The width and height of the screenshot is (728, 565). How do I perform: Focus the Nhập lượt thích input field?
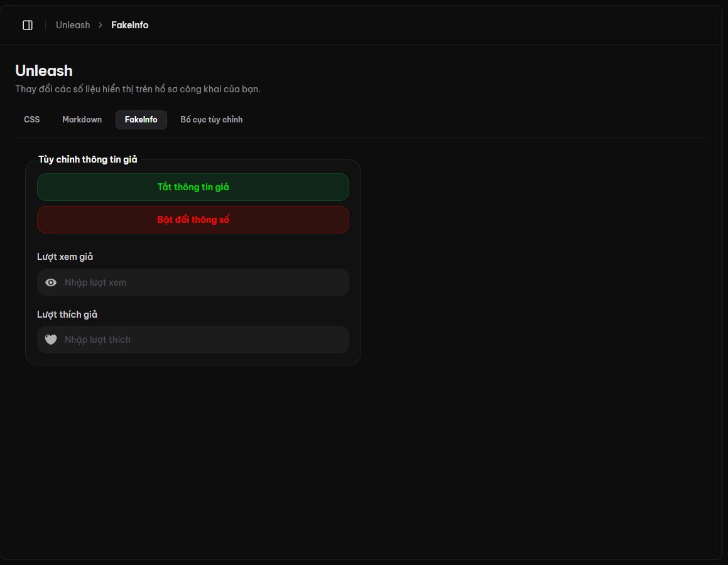(x=193, y=340)
